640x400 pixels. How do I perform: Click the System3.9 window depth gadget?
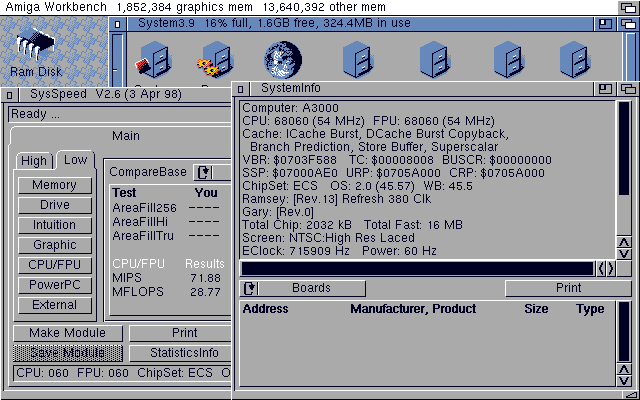(629, 24)
